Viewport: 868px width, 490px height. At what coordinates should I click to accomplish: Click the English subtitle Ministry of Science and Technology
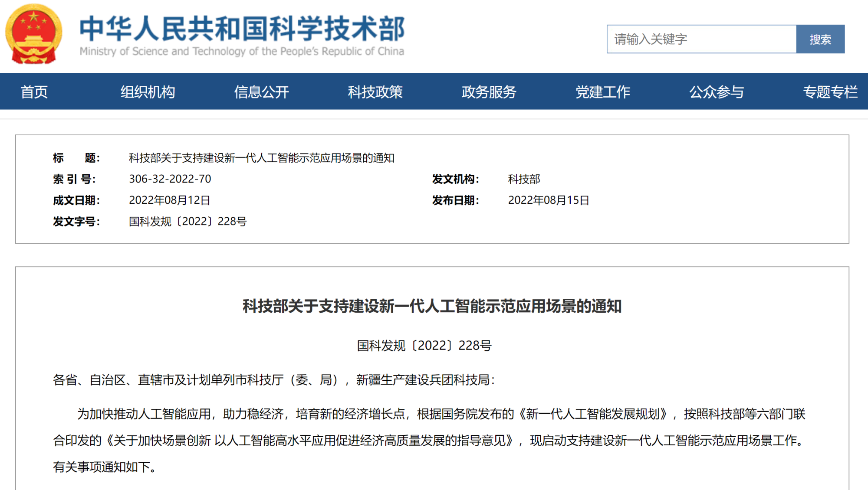[242, 51]
